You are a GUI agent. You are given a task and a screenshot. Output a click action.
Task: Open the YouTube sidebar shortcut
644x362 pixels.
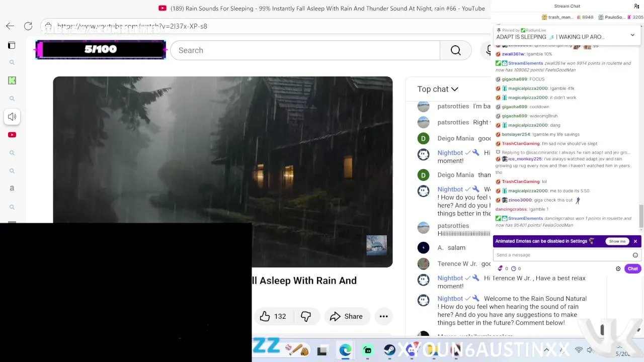coord(12,135)
